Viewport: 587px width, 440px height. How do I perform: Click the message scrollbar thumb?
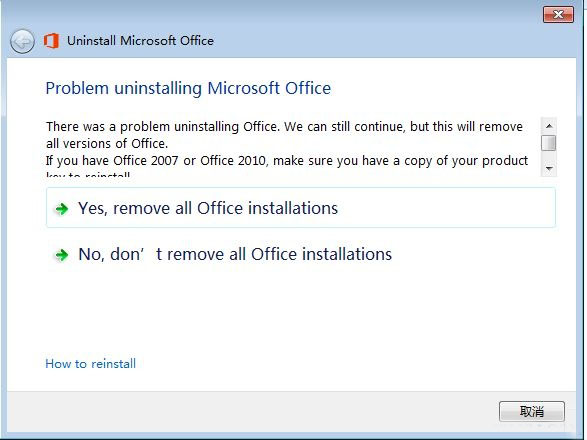(x=549, y=143)
